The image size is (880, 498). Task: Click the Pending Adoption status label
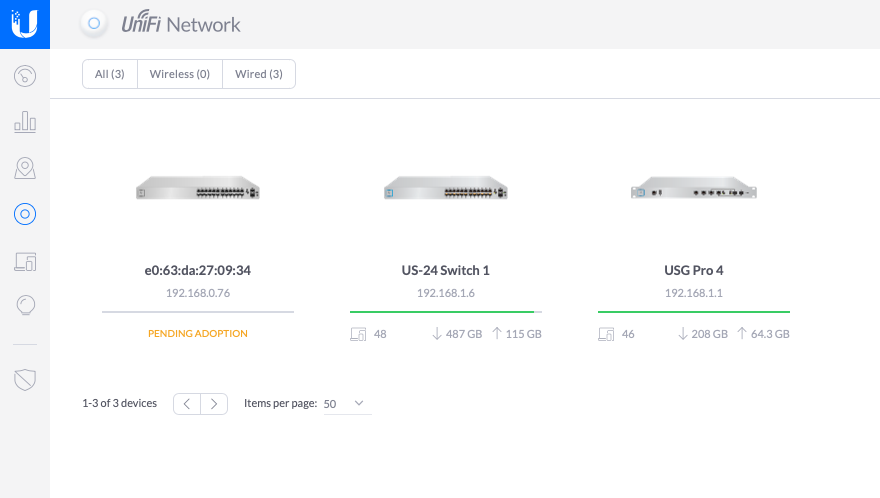click(x=198, y=333)
